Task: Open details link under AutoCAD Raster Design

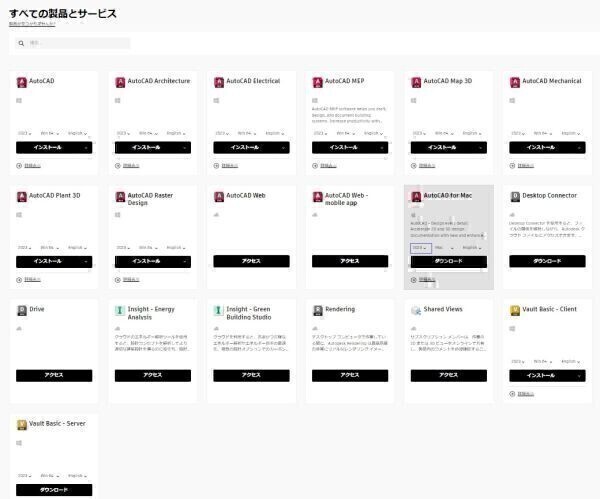Action: (131, 280)
